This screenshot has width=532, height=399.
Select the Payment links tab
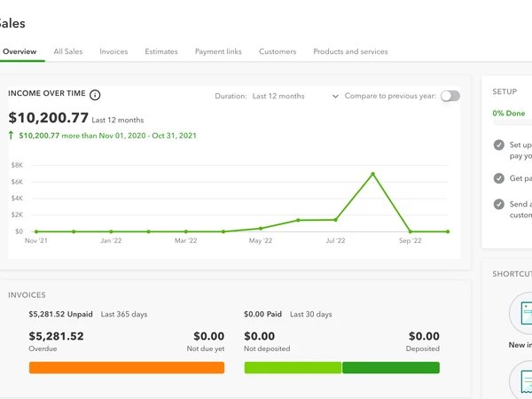click(x=218, y=51)
